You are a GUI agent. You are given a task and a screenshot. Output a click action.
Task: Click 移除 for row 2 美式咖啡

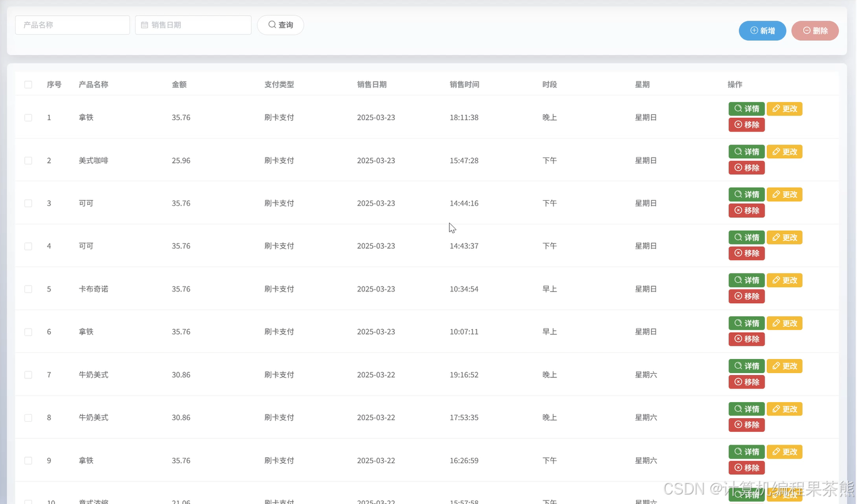pos(746,168)
